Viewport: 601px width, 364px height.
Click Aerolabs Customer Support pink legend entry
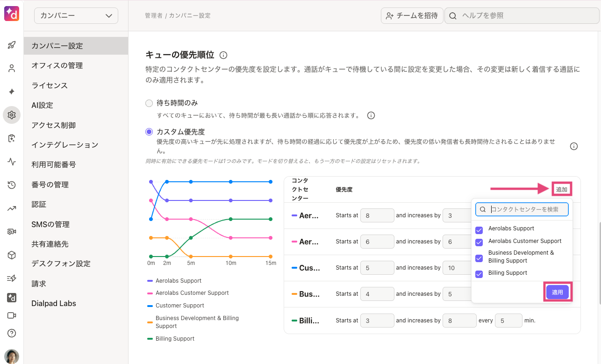click(188, 293)
